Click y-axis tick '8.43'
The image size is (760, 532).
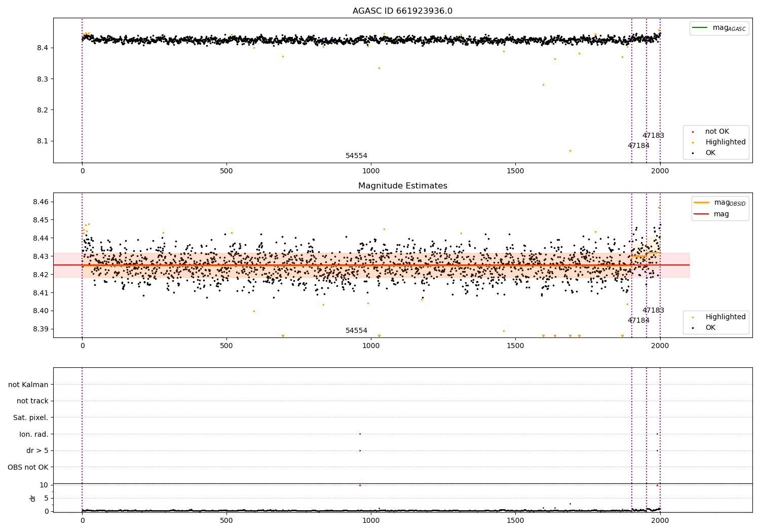[x=41, y=256]
